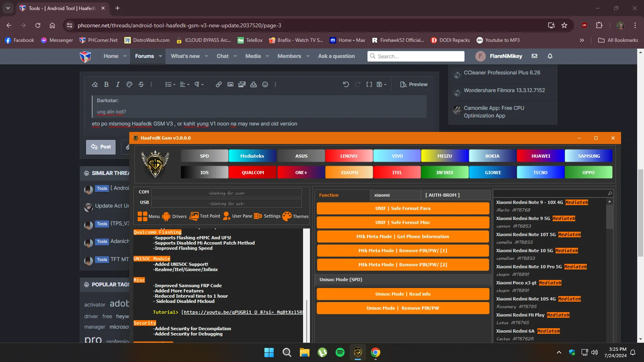The height and width of the screenshot is (362, 644).
Task: Open forum inbox envelope icon
Action: coord(535,56)
